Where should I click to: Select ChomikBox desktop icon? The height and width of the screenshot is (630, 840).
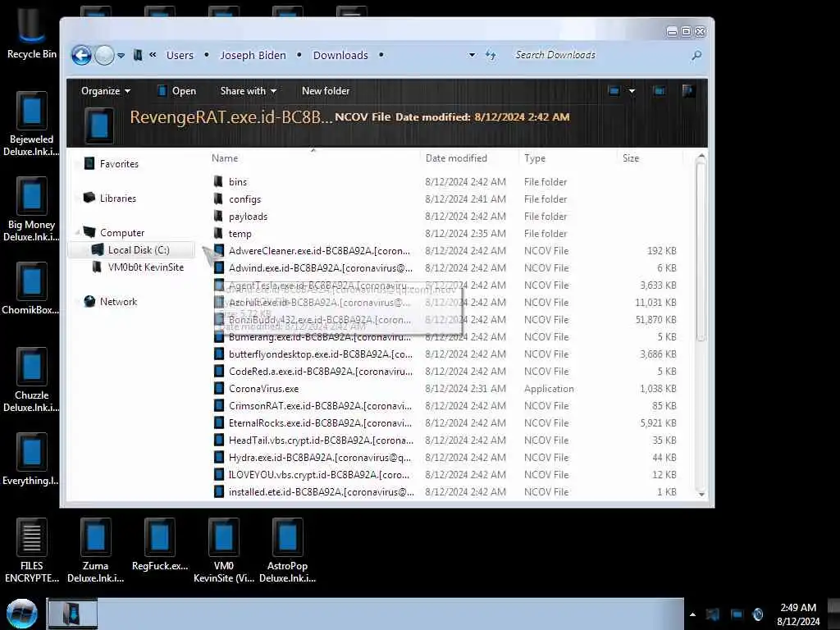pyautogui.click(x=31, y=289)
